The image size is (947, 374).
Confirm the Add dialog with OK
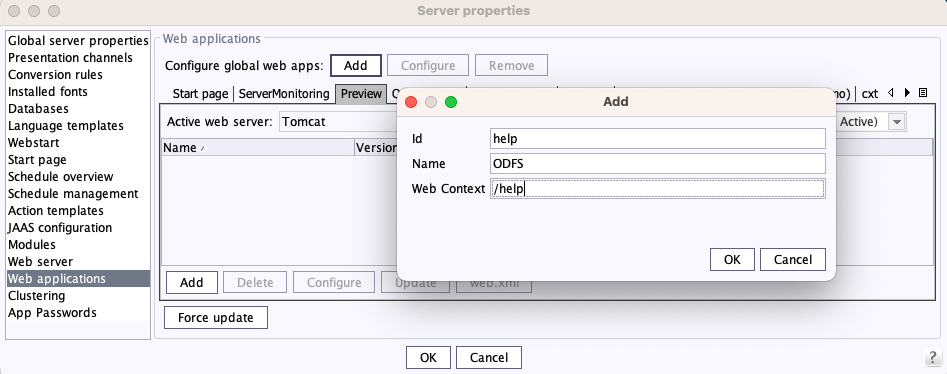point(732,259)
